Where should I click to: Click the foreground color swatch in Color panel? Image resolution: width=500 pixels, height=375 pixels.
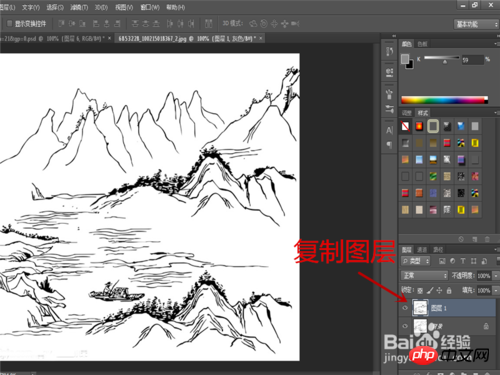pos(405,59)
